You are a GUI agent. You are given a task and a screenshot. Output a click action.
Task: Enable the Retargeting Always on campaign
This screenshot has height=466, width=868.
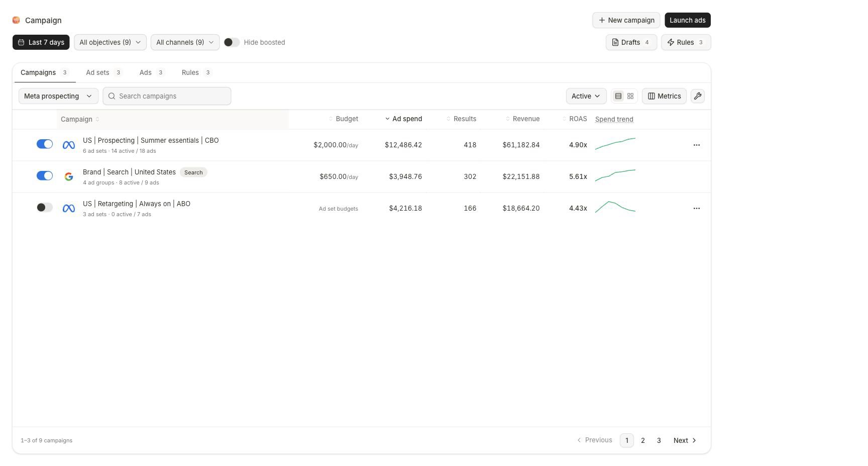pos(45,208)
